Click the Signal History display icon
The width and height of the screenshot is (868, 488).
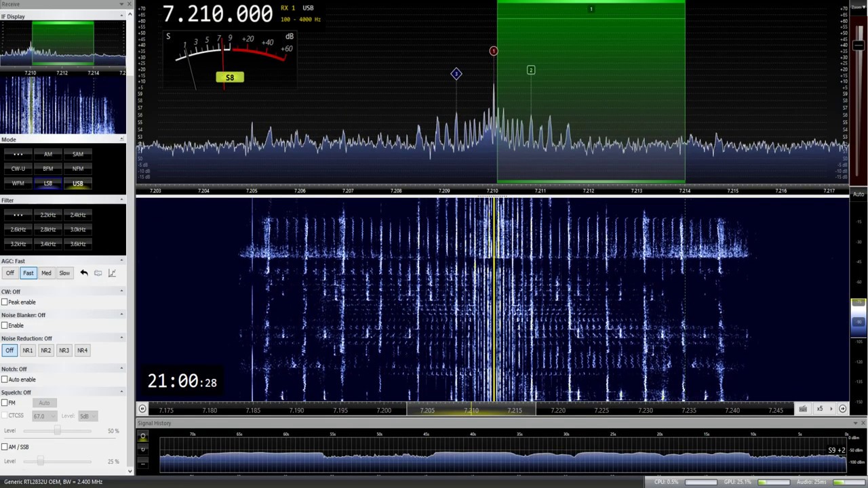(142, 436)
